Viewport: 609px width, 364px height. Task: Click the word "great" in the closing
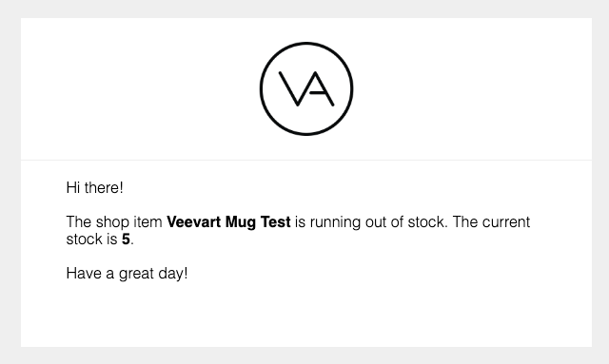136,274
